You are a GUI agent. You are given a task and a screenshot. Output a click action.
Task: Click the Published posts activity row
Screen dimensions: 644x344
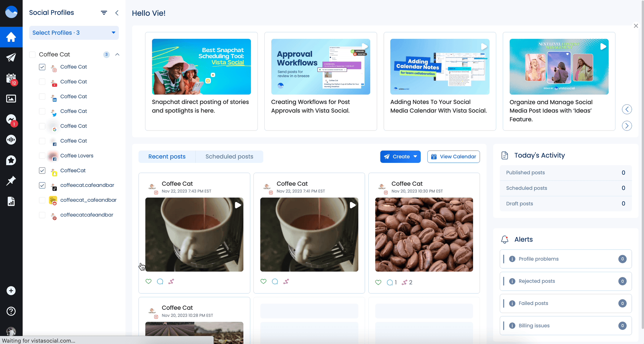(566, 173)
